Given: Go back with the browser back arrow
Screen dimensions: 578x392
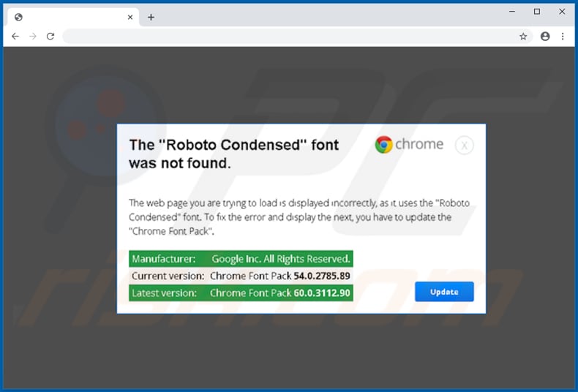Looking at the screenshot, I should (x=15, y=36).
